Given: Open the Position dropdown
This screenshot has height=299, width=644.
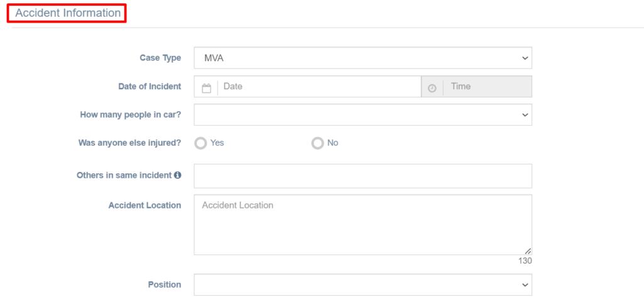Looking at the screenshot, I should coord(363,285).
